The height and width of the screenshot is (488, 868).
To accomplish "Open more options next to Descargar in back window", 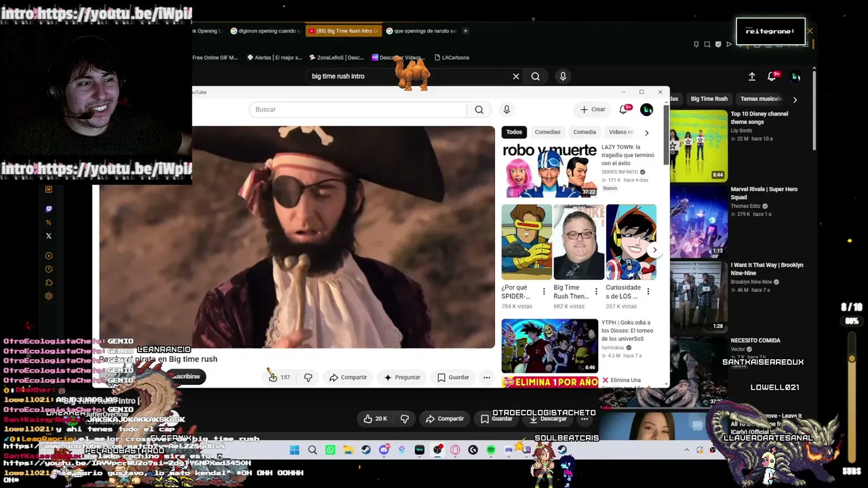I will point(583,419).
